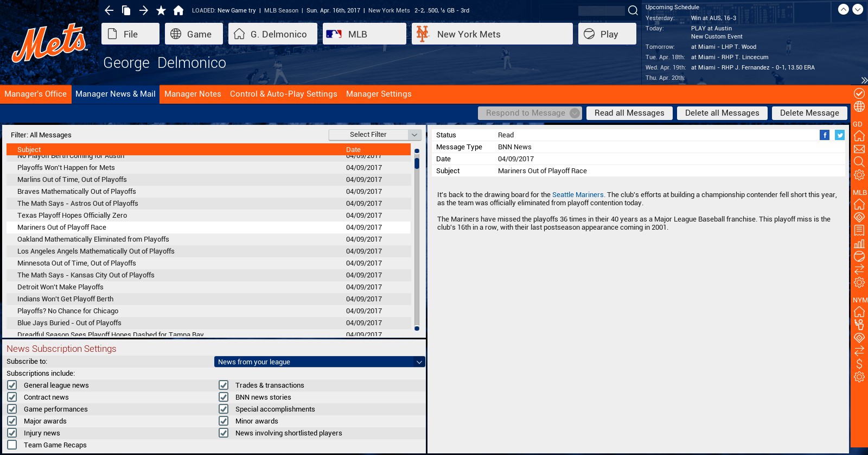Click the message list scrollbar thumb
This screenshot has width=868, height=455.
[417, 163]
